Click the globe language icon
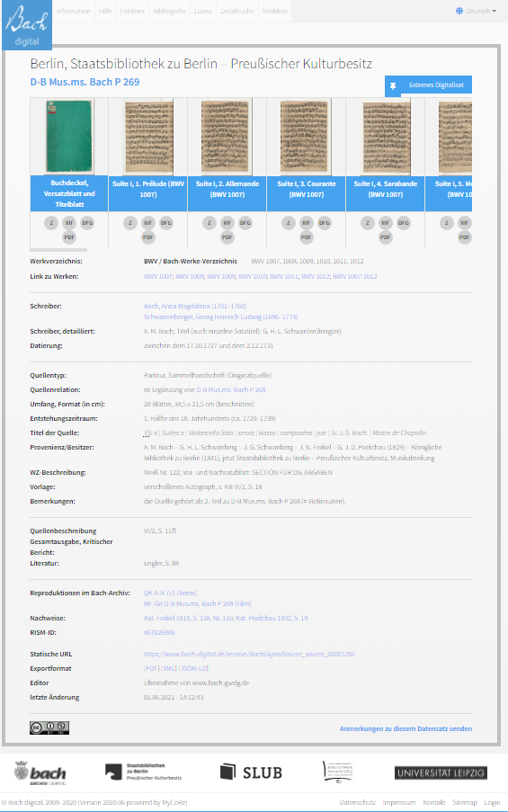The width and height of the screenshot is (508, 812). (459, 11)
